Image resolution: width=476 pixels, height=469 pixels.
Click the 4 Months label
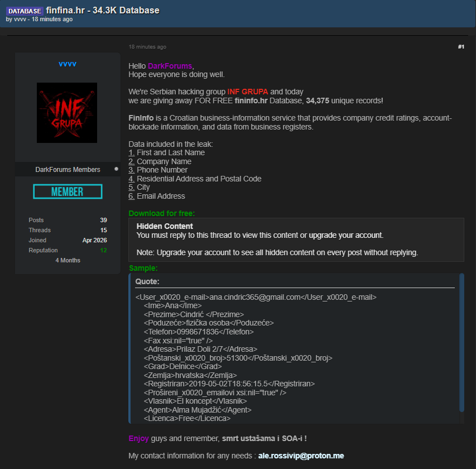pos(68,260)
